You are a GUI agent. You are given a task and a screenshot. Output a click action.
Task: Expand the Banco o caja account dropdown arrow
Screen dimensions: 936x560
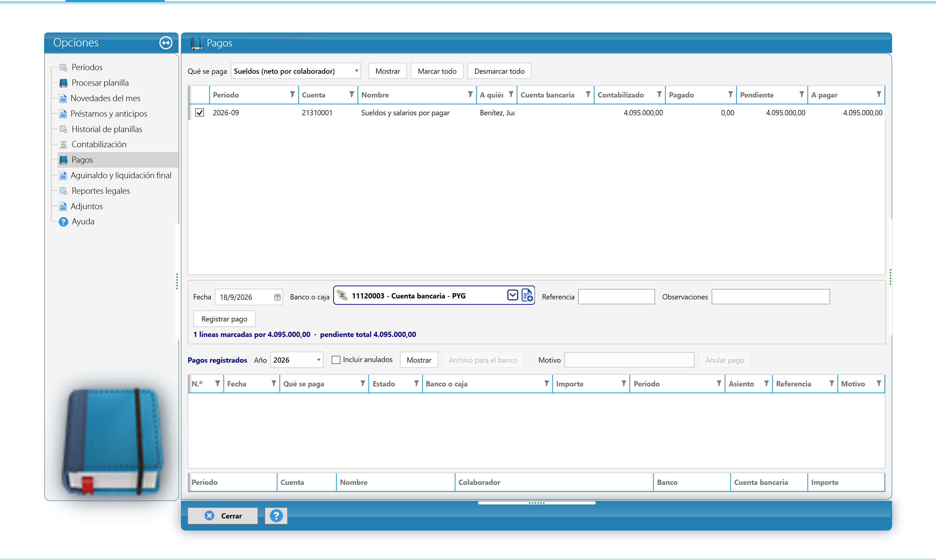[512, 295]
